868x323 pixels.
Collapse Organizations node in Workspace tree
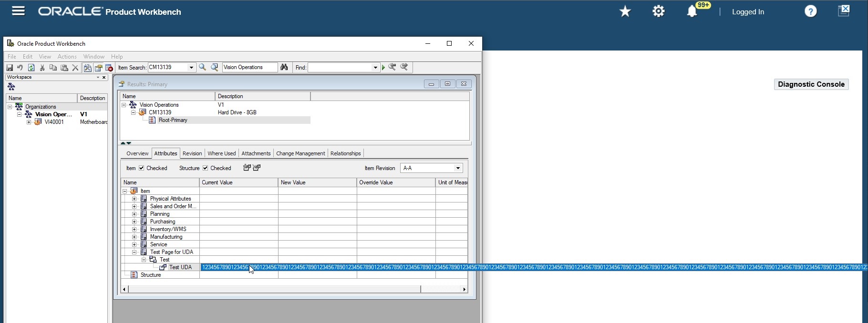pos(10,107)
